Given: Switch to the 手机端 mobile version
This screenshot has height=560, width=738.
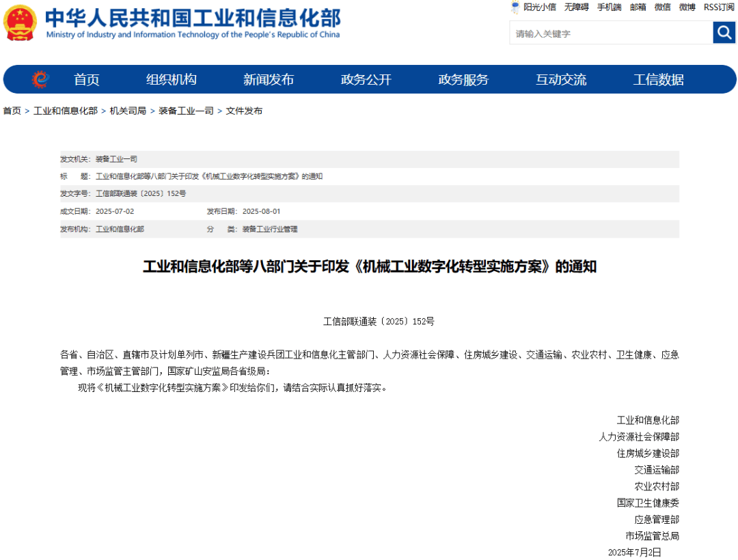Looking at the screenshot, I should 609,8.
